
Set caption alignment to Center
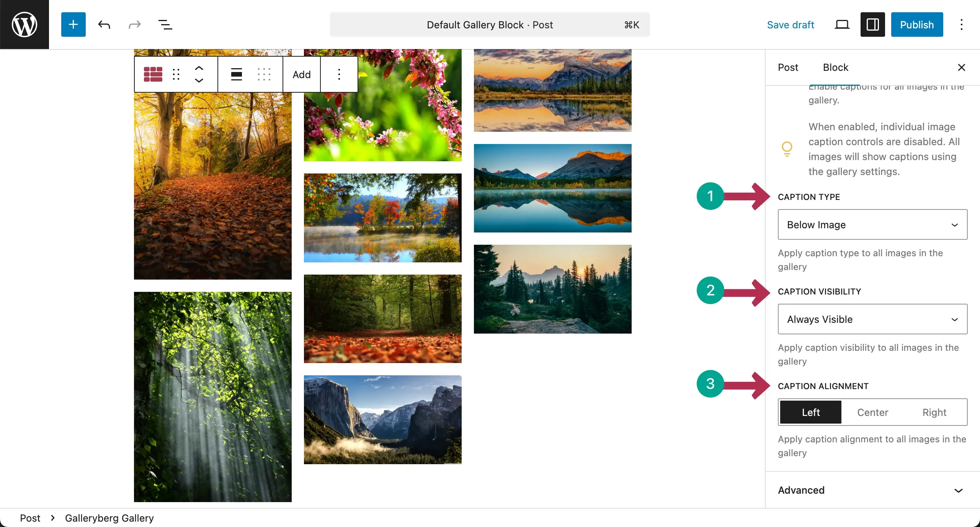pos(872,412)
